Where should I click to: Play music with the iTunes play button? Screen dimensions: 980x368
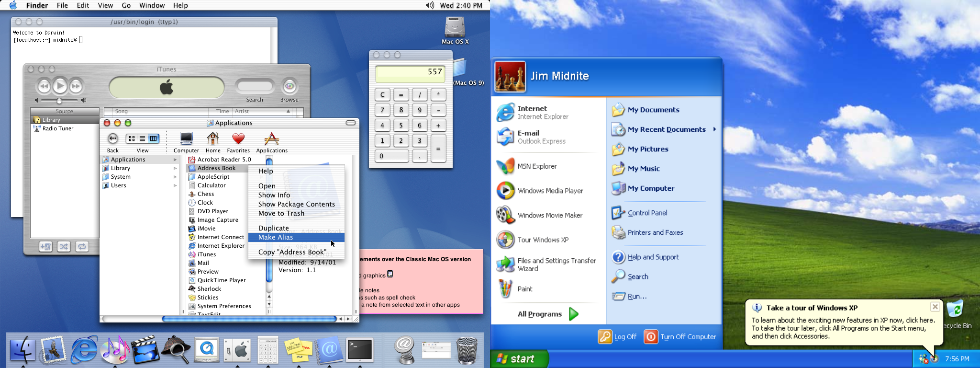(x=60, y=86)
